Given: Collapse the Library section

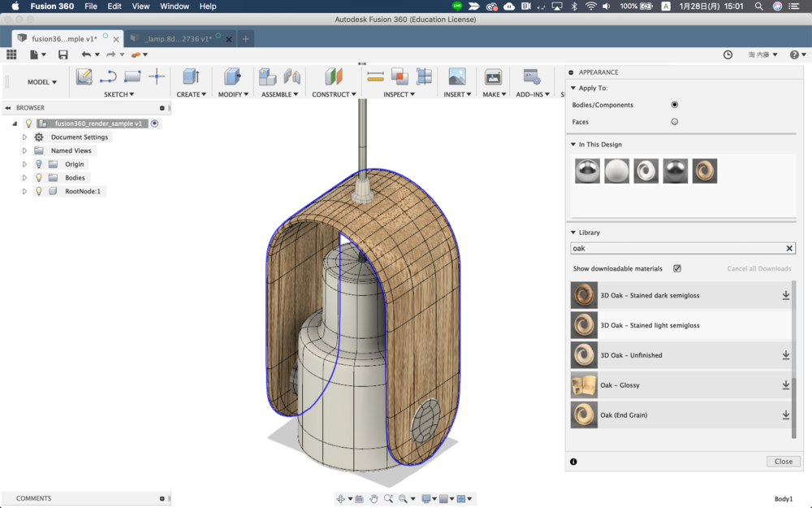Looking at the screenshot, I should pyautogui.click(x=573, y=232).
